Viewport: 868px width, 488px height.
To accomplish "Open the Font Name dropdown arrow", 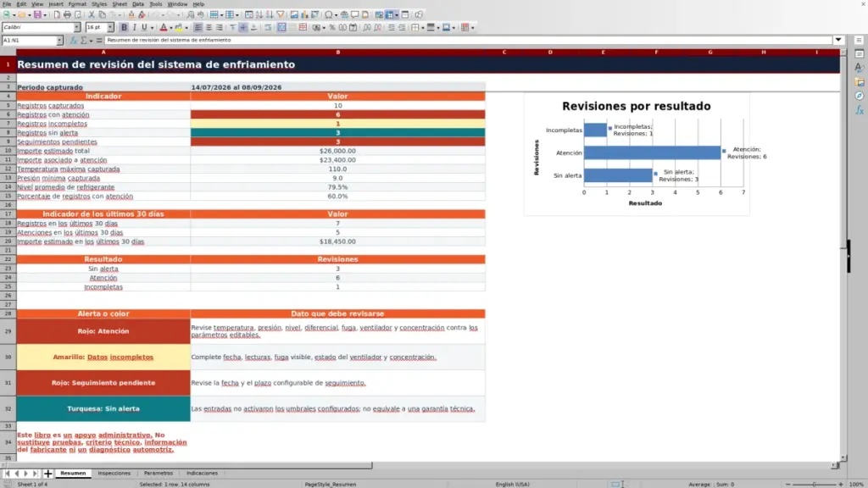I will pos(77,27).
